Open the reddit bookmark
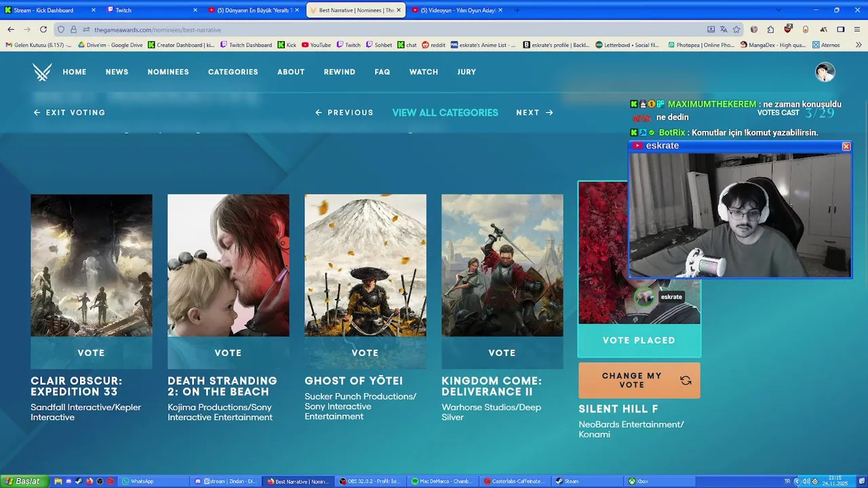This screenshot has height=488, width=868. coord(433,45)
